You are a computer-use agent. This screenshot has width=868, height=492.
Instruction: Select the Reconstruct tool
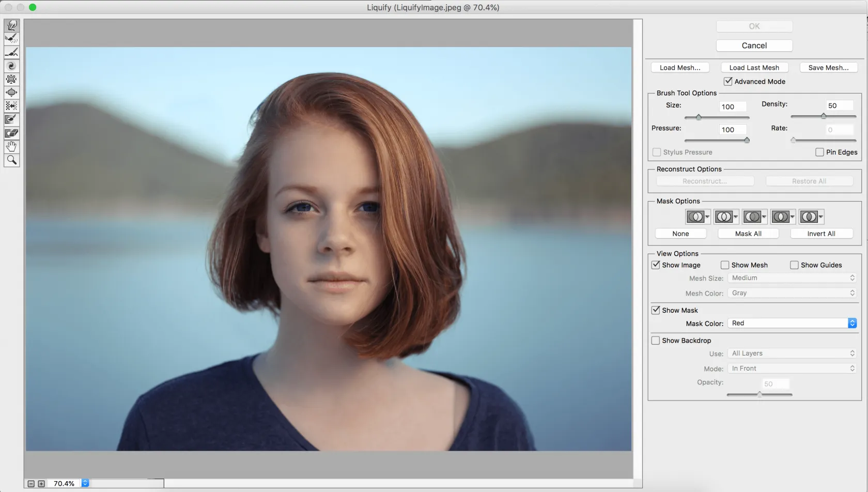point(11,39)
